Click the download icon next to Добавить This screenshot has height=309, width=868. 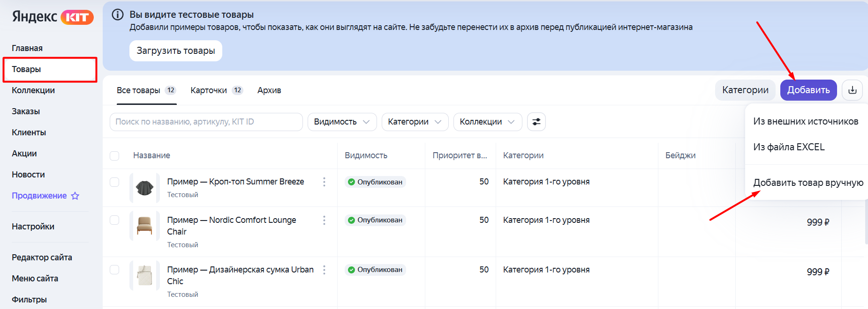[x=852, y=90]
